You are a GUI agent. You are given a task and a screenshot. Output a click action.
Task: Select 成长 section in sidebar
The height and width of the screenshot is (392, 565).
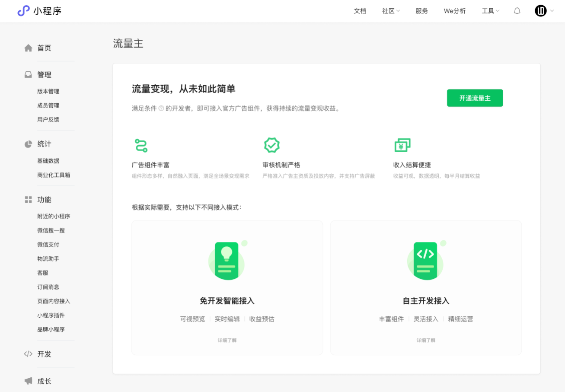click(44, 381)
